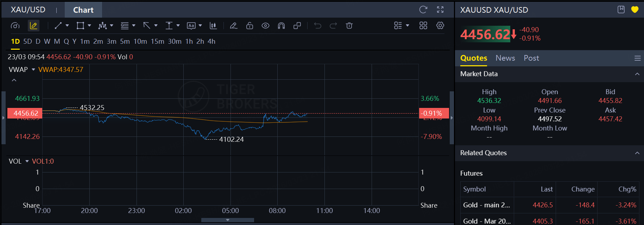Select the trend line drawing tool
This screenshot has height=225, width=644.
click(x=58, y=25)
